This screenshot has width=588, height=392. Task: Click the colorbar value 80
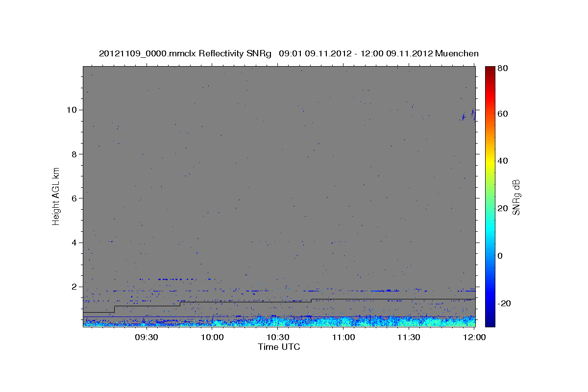(x=503, y=69)
